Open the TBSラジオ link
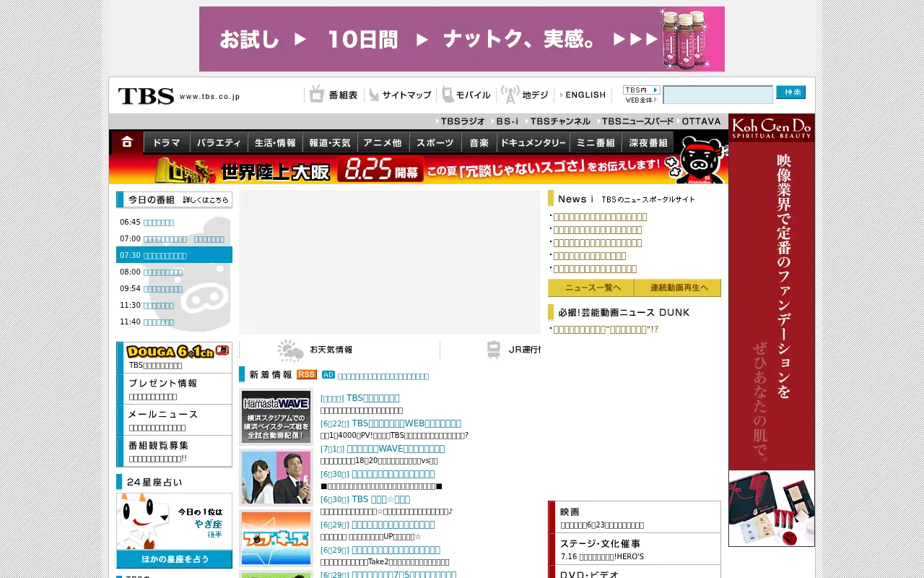 coord(461,121)
